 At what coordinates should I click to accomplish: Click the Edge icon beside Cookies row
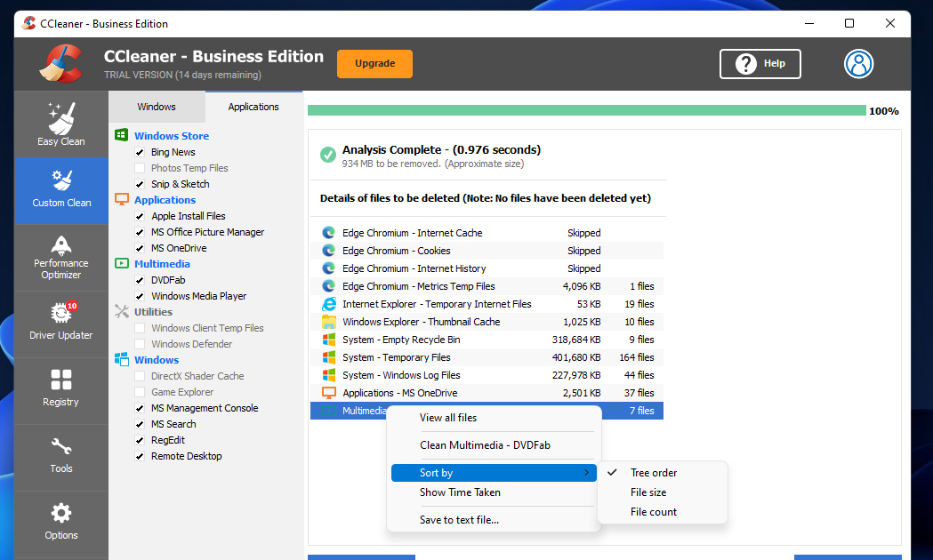pyautogui.click(x=328, y=251)
